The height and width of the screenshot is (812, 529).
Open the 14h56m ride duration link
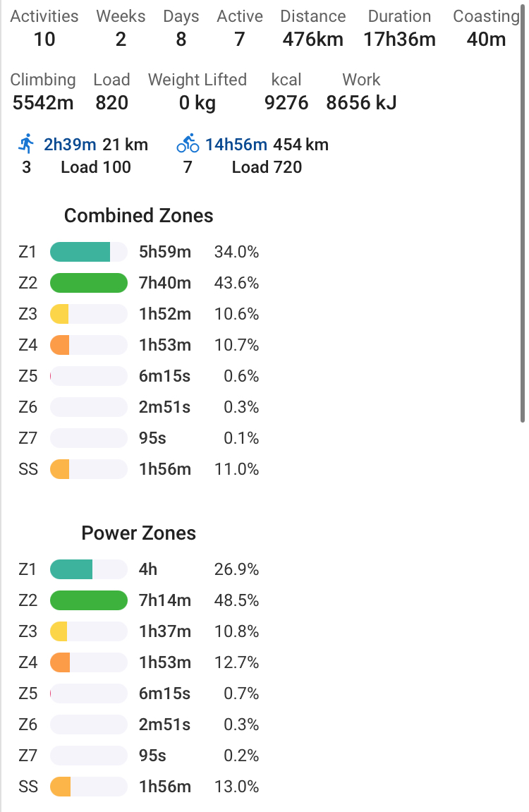pyautogui.click(x=236, y=145)
